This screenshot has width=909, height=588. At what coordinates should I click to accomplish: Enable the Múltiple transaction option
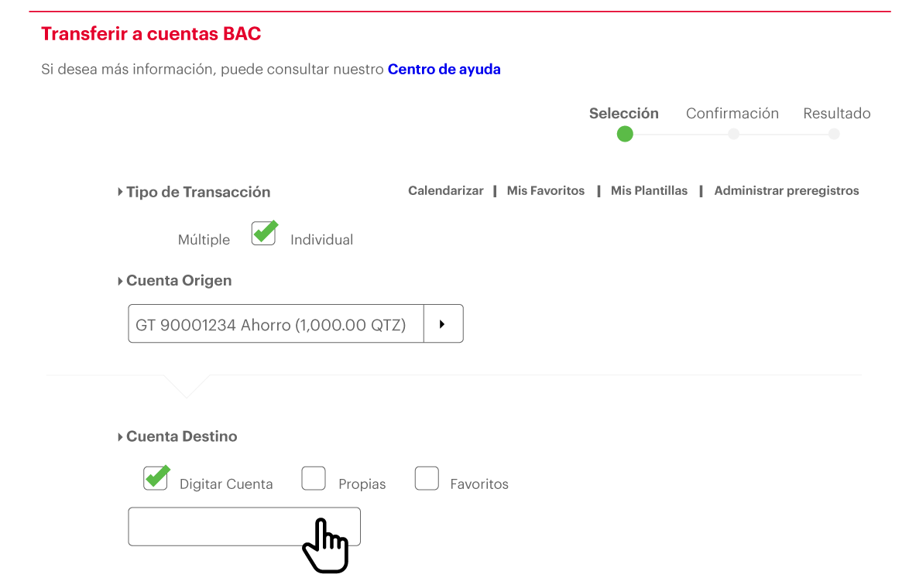(204, 240)
